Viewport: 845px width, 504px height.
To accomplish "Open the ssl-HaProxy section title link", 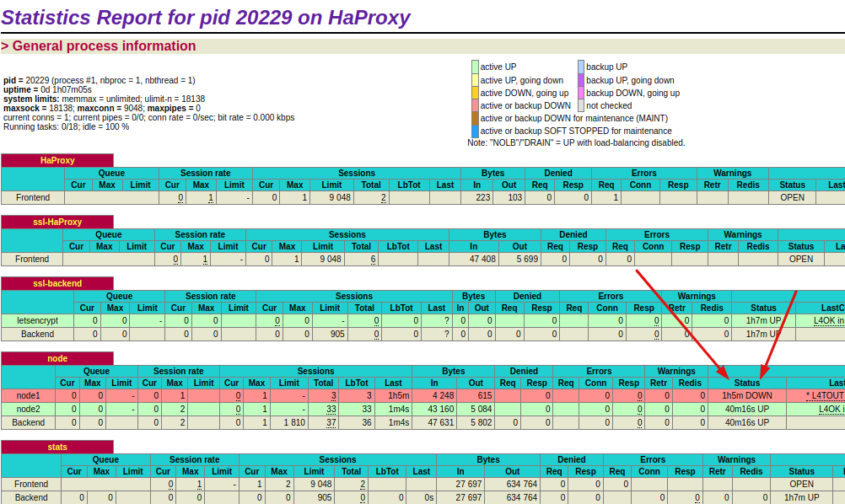I will coord(57,222).
